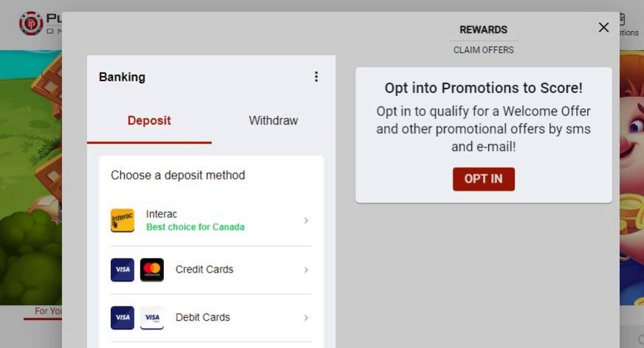Expand the Debit Cards chevron arrow

click(x=306, y=318)
